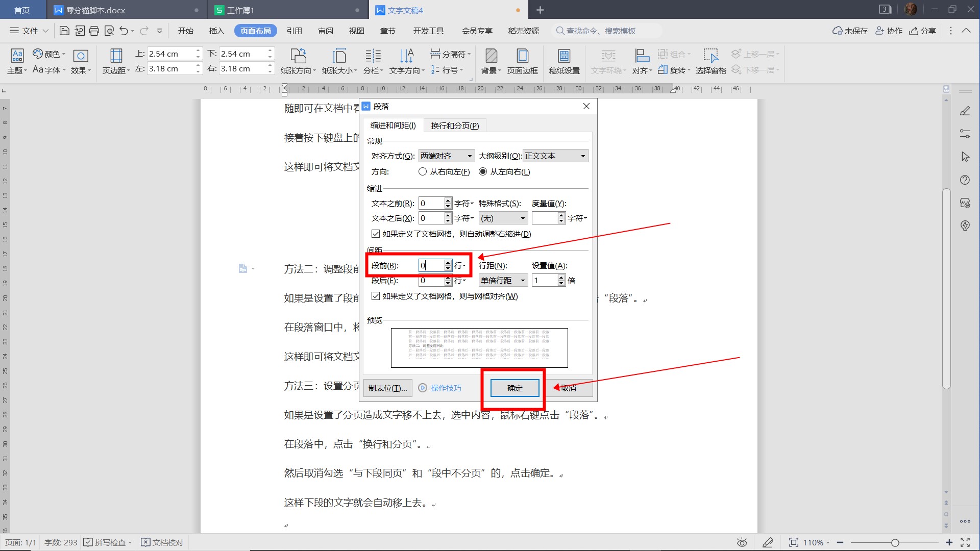Click the paper orientation icon
Image resolution: width=980 pixels, height=551 pixels.
pyautogui.click(x=298, y=56)
